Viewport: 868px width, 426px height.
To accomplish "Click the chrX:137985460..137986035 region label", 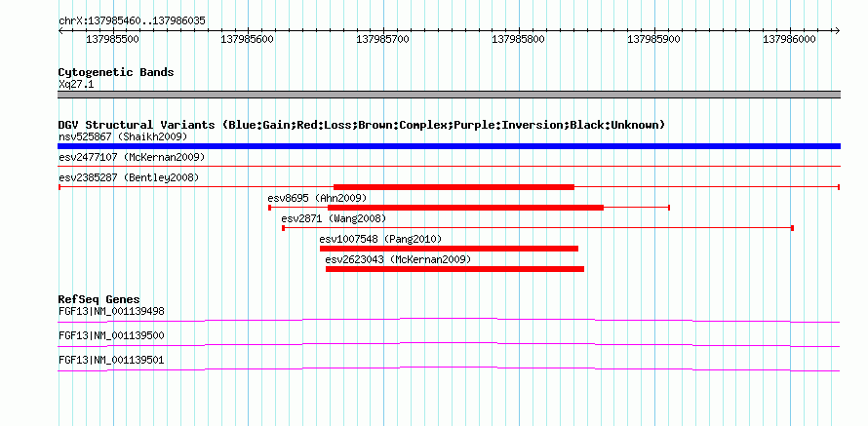I will click(x=132, y=21).
